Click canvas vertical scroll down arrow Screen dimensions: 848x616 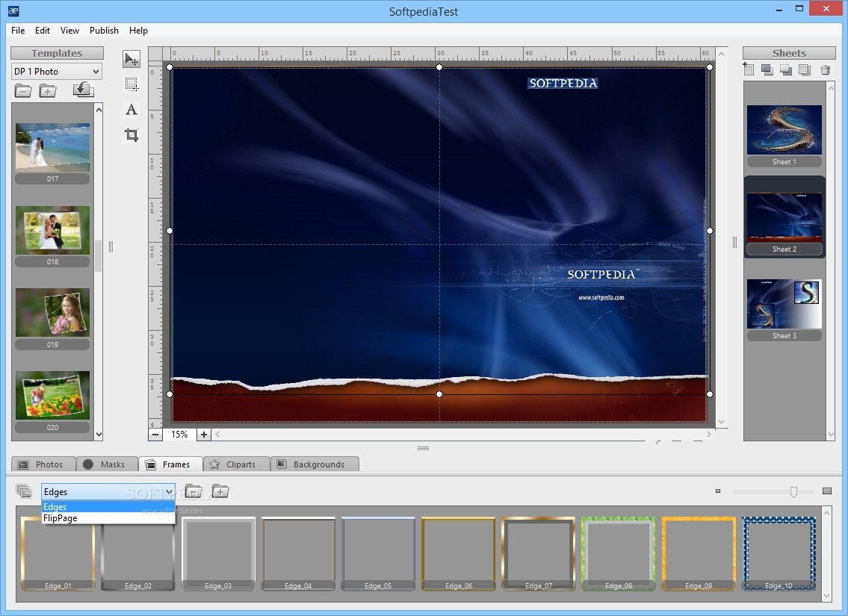(x=721, y=422)
